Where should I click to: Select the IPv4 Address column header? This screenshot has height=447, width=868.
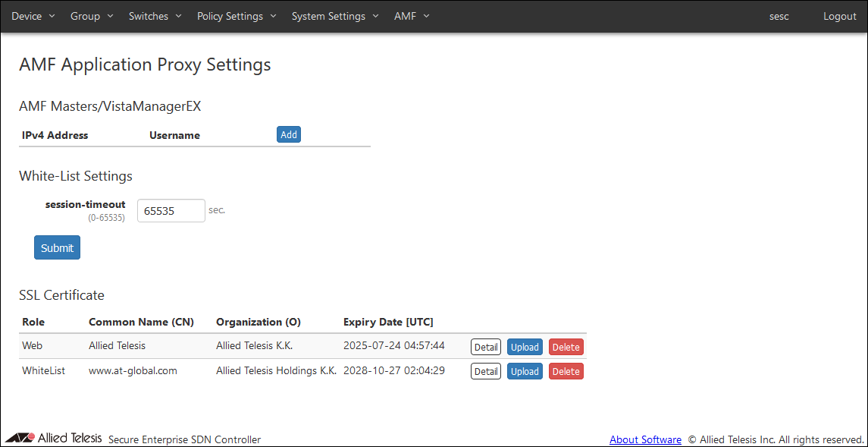point(55,135)
